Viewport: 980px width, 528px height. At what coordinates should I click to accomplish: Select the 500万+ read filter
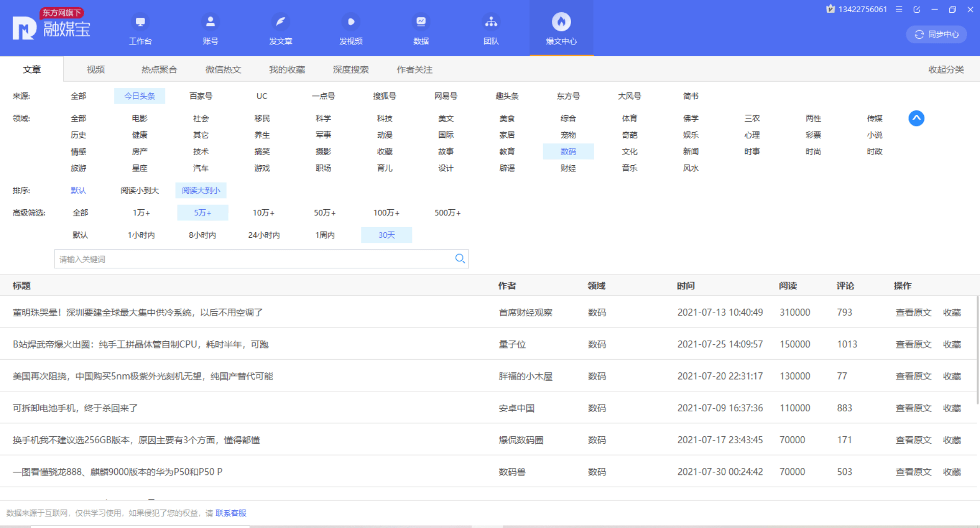tap(447, 213)
